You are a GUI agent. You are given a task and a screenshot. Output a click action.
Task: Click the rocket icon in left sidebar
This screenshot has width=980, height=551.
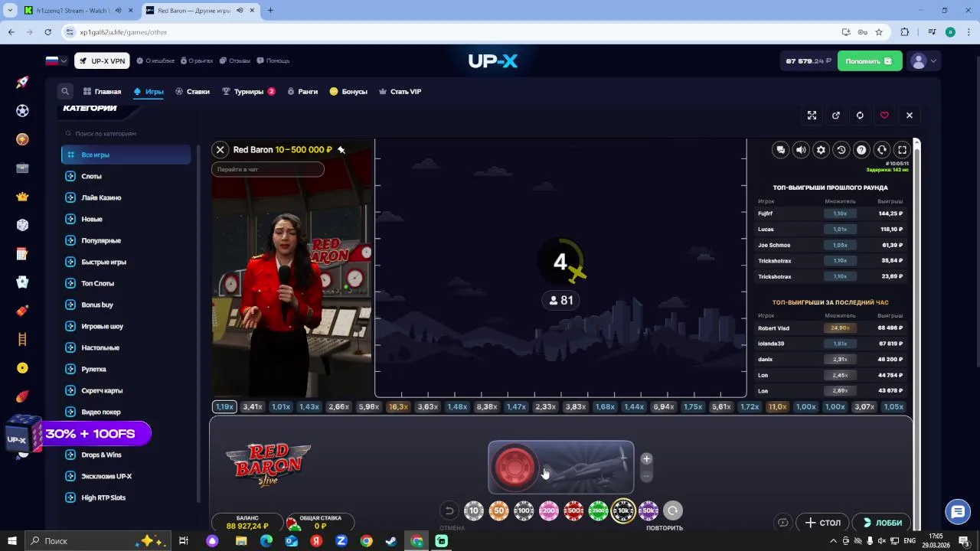pos(22,82)
